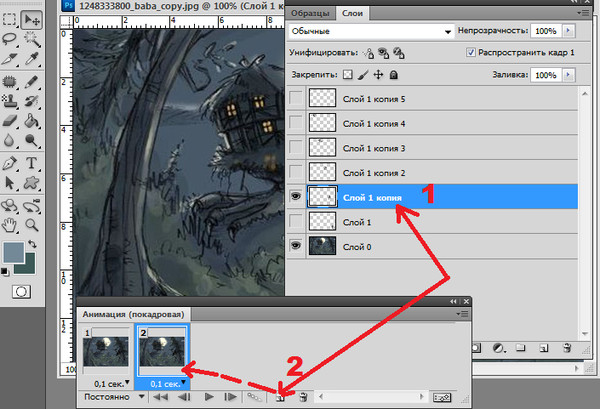Select the Lasso tool
Screen dimensions: 600x409
point(9,39)
